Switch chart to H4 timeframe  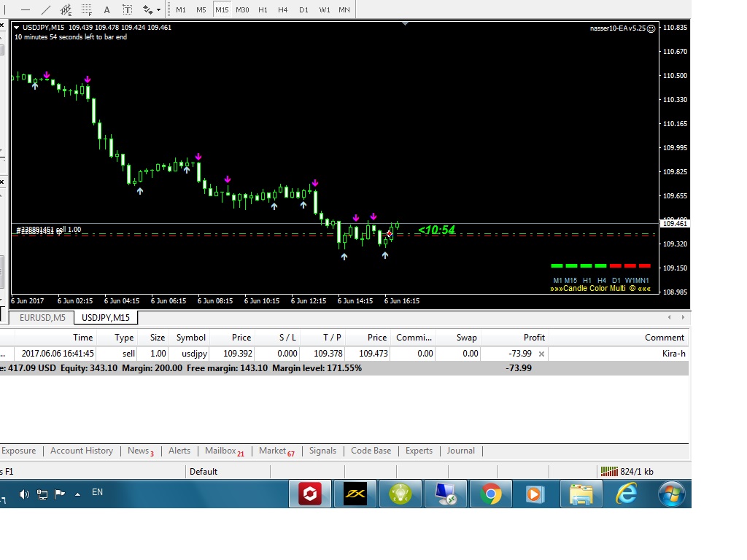pos(282,9)
